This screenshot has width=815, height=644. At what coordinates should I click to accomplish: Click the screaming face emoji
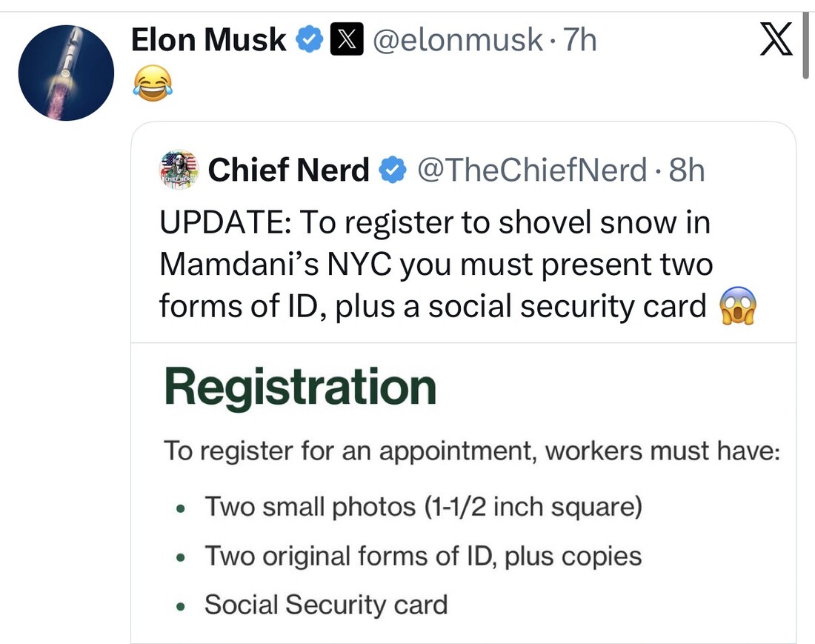coord(737,305)
